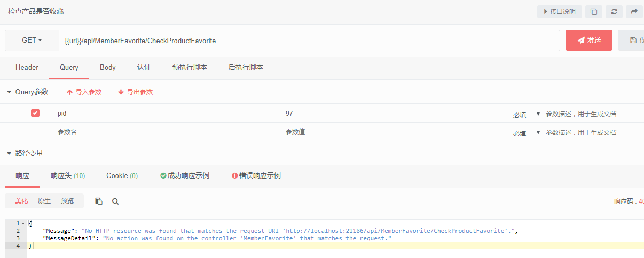644x258 pixels.
Task: Open the Body tab
Action: tap(108, 68)
